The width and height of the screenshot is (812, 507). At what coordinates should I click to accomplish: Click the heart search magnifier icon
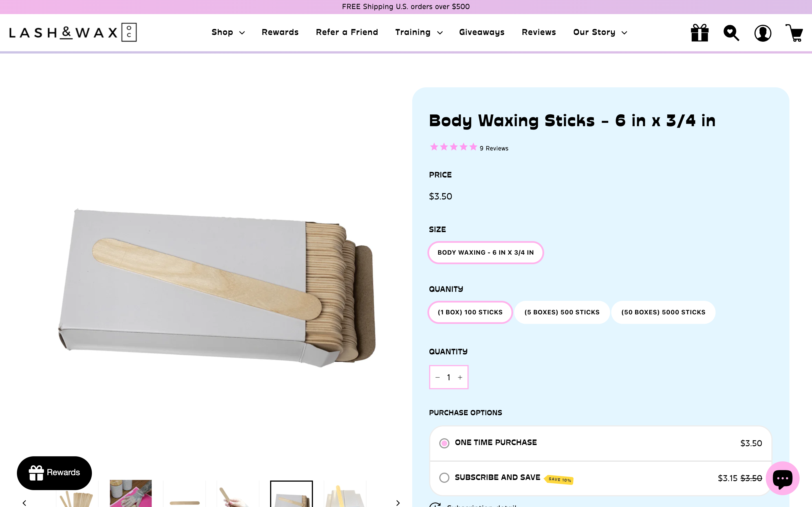click(731, 33)
